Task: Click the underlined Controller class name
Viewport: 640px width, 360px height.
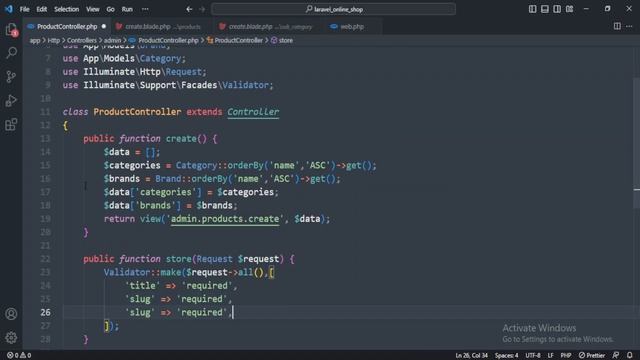Action: [x=253, y=112]
